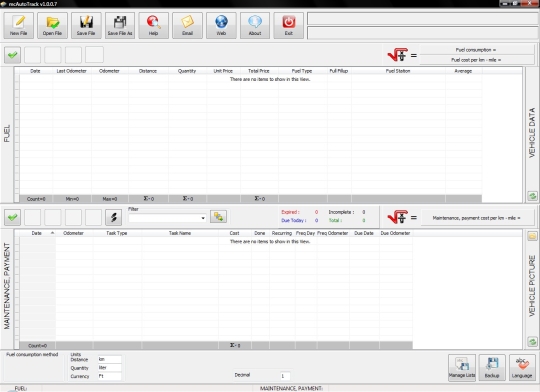540x392 pixels.
Task: Click the Due Odometer column header
Action: click(395, 233)
